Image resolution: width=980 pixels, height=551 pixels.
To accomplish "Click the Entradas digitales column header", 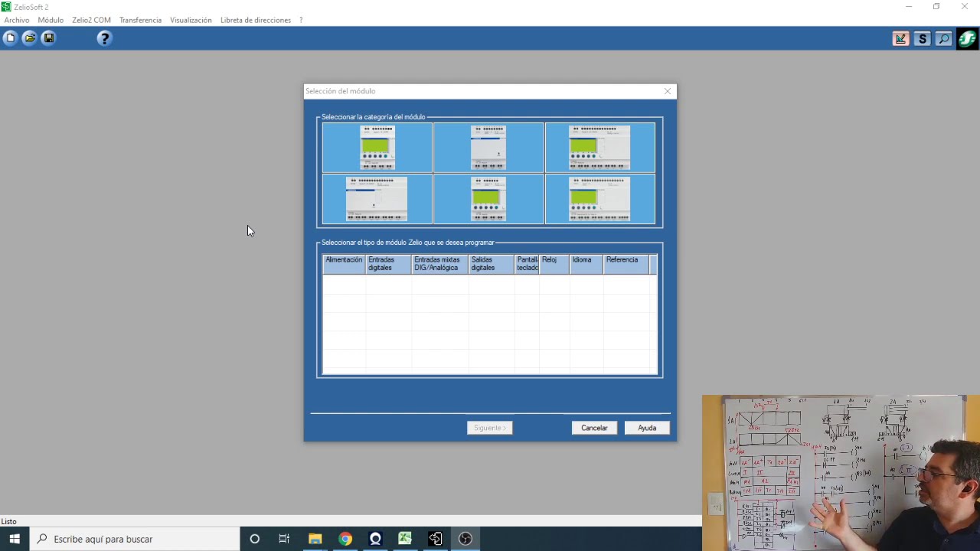I will [x=388, y=264].
